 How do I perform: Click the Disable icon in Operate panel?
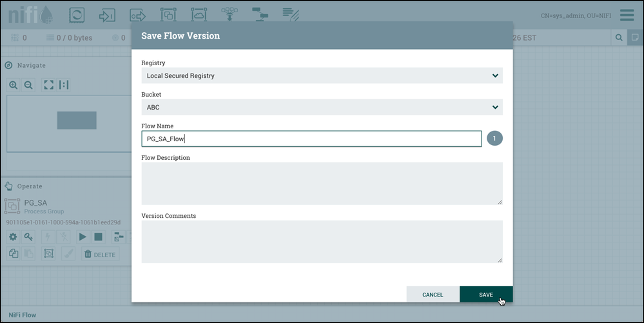[63, 237]
